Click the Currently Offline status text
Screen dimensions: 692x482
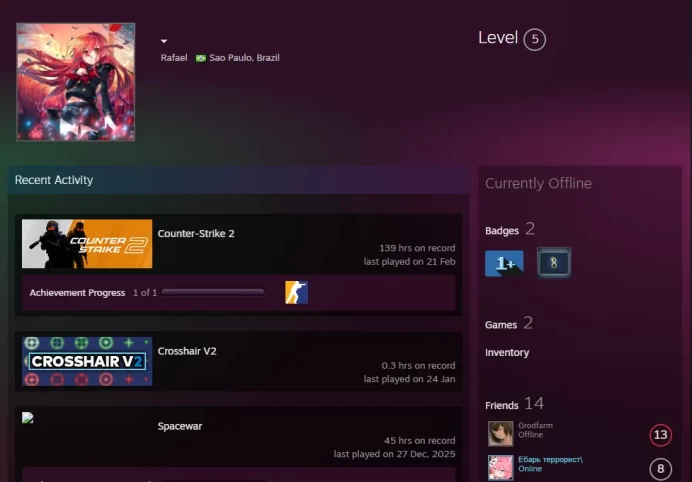coord(538,183)
